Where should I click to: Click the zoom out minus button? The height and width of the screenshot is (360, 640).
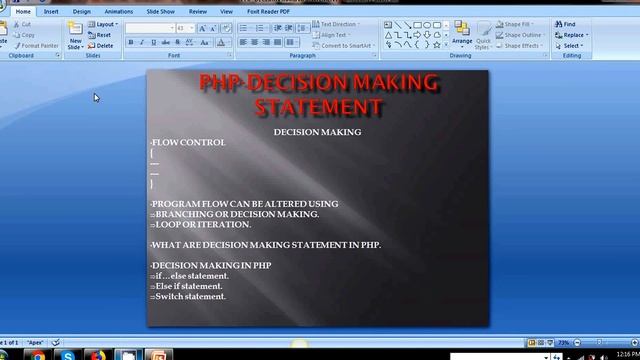tap(577, 342)
